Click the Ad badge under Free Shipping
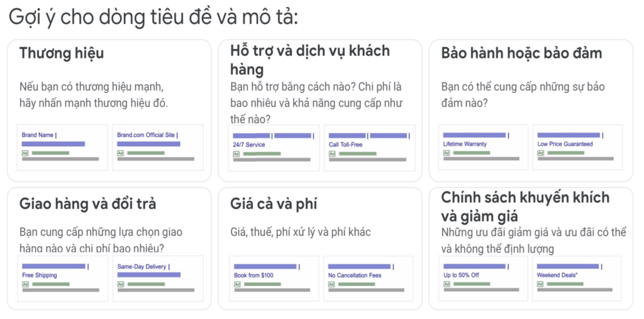Screen dimensions: 644x319 click(x=25, y=284)
